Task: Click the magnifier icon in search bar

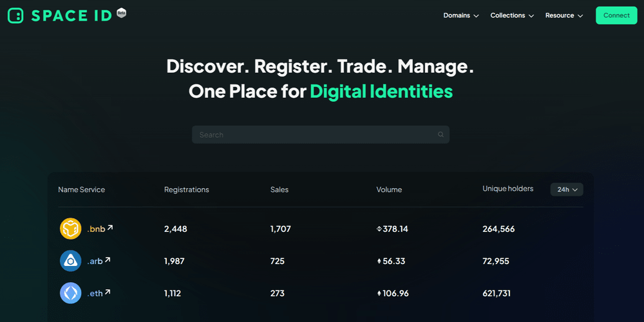Action: (440, 135)
